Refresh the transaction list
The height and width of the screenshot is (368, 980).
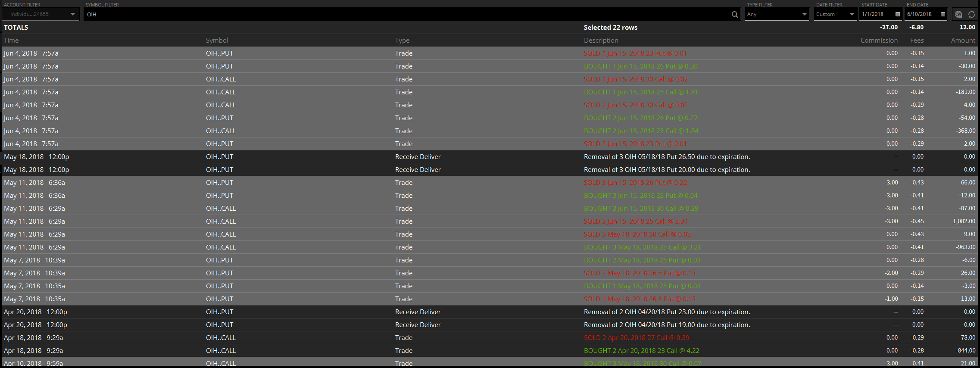tap(971, 14)
